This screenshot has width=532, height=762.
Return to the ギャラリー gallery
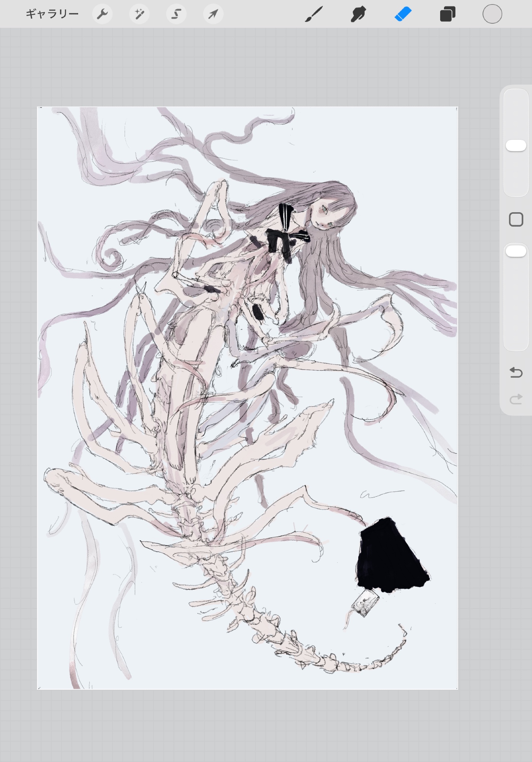[x=52, y=14]
